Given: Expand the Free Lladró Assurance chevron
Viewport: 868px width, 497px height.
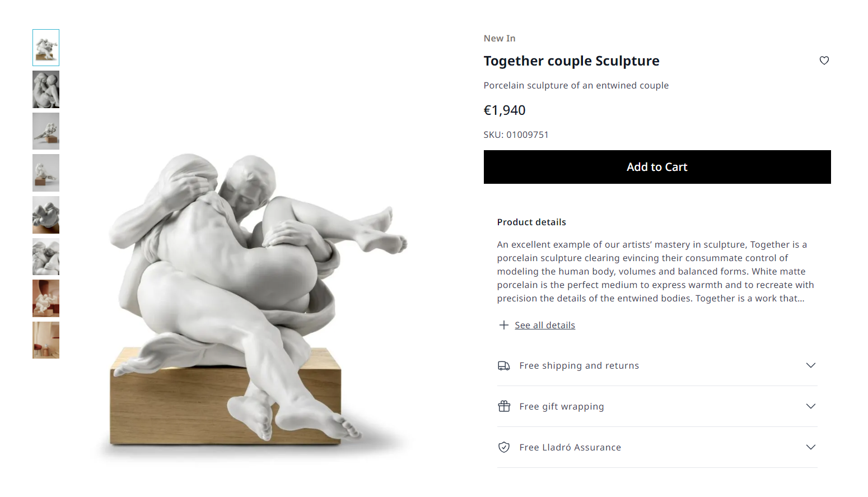Looking at the screenshot, I should (x=810, y=447).
